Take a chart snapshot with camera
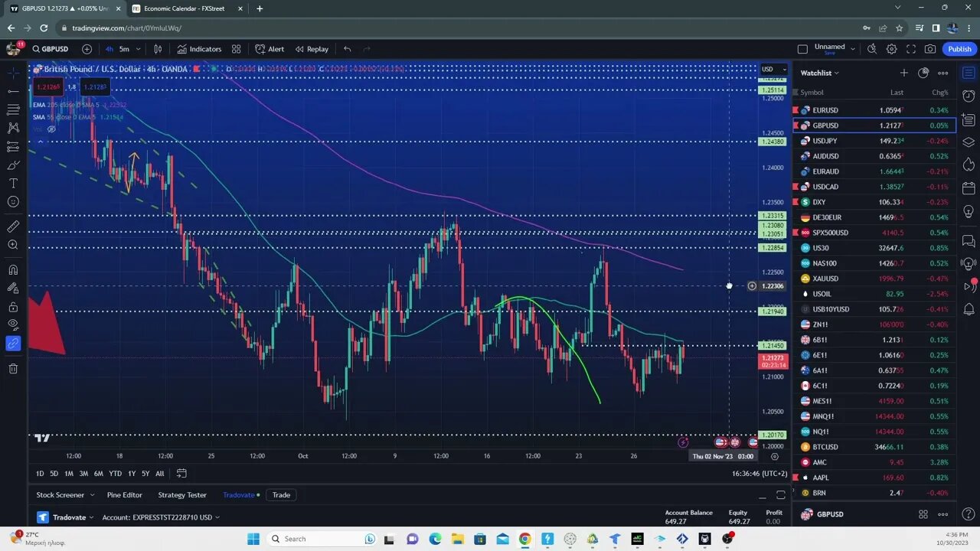The height and width of the screenshot is (551, 980). pos(930,49)
